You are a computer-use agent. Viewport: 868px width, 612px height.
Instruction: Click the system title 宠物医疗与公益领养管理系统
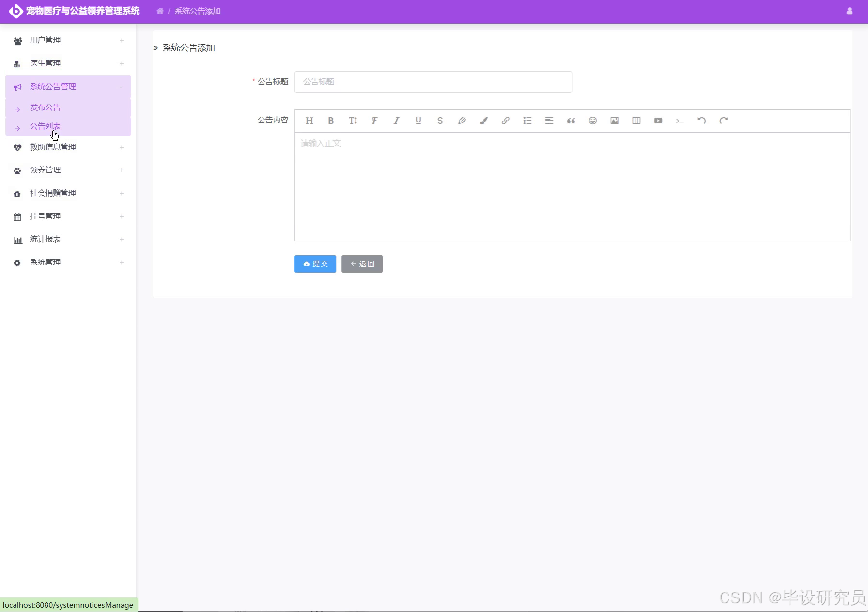coord(83,11)
